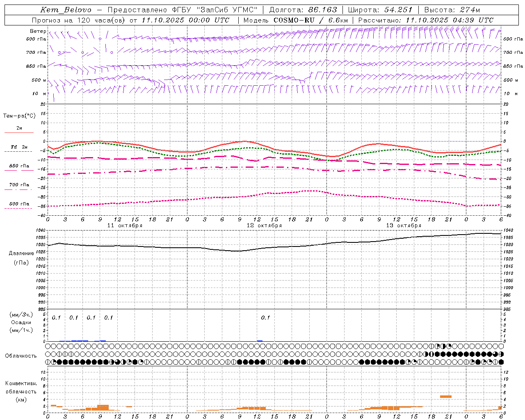525x420 pixels.
Task: Click the 500 м wind level label on left
Action: click(39, 80)
